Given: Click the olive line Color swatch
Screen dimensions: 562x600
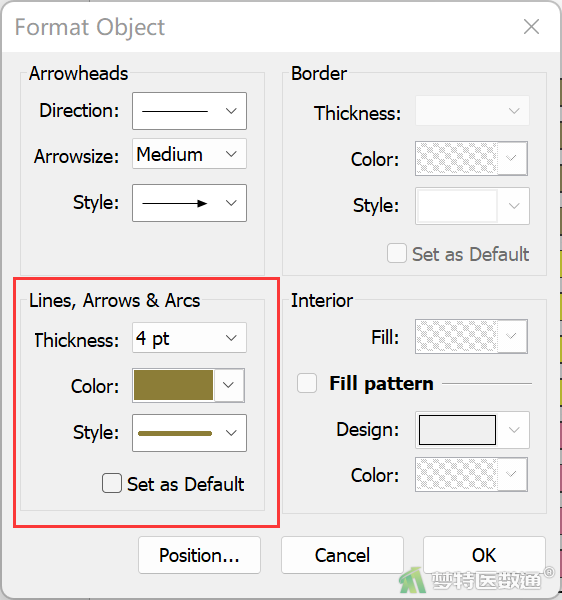Looking at the screenshot, I should [x=174, y=385].
